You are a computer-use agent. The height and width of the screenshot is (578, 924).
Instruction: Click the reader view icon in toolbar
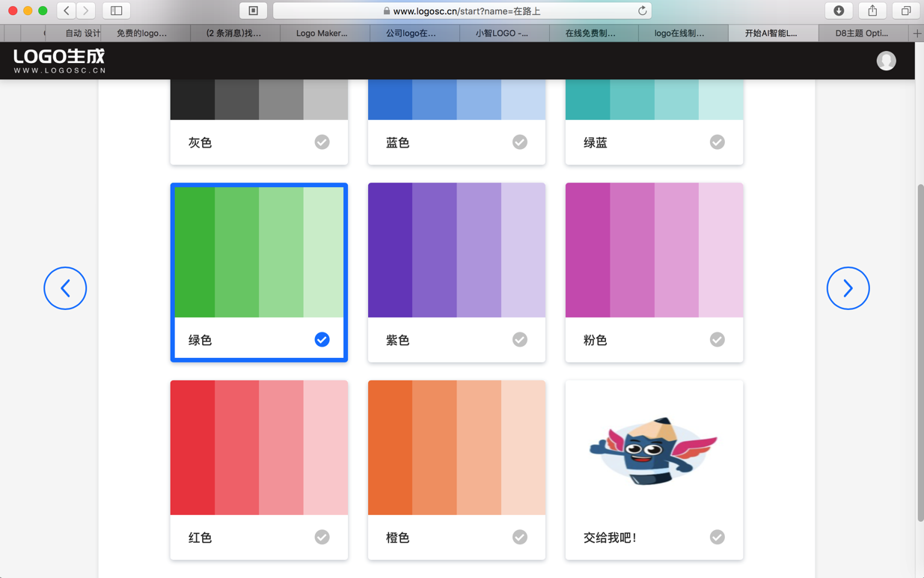pyautogui.click(x=253, y=10)
